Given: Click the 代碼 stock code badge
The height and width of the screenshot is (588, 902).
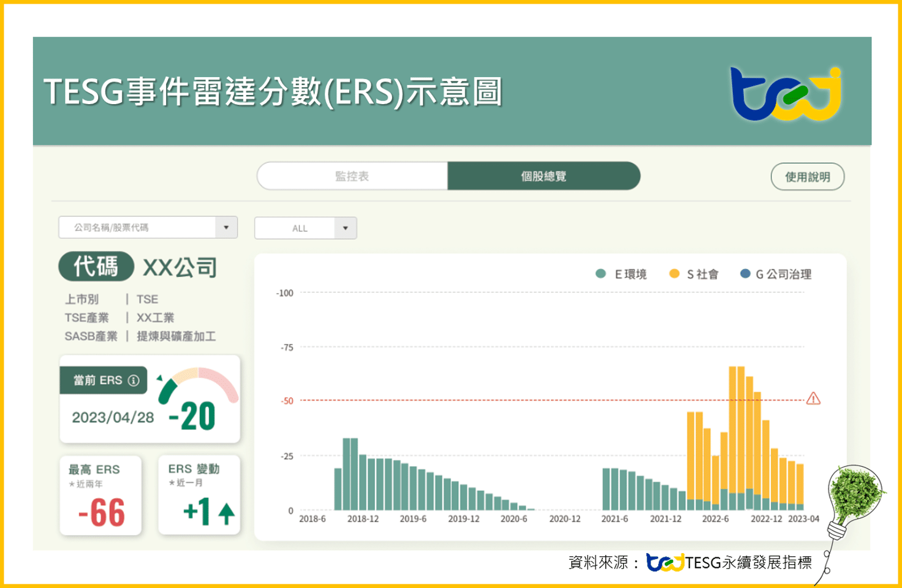Looking at the screenshot, I should pos(96,267).
